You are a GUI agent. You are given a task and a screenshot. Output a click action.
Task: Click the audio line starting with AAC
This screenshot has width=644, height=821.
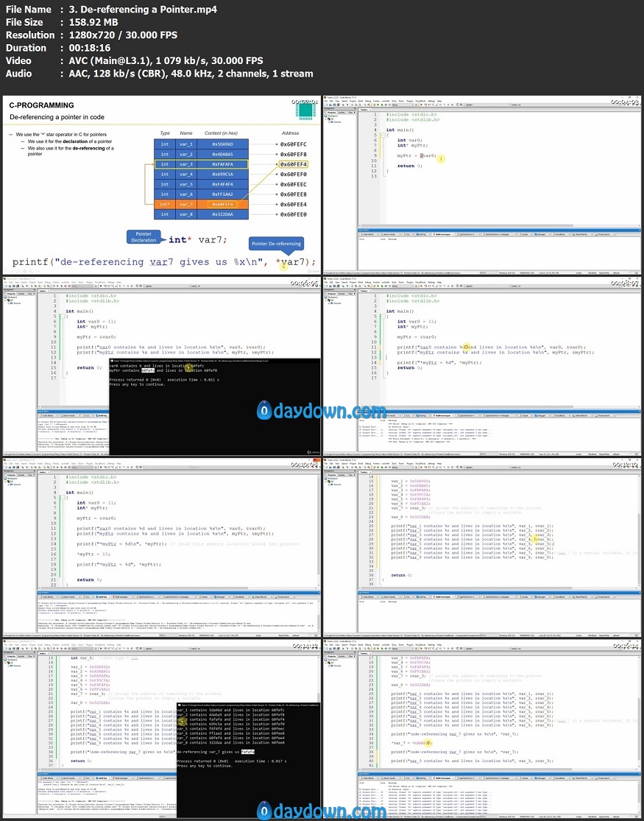tap(191, 74)
